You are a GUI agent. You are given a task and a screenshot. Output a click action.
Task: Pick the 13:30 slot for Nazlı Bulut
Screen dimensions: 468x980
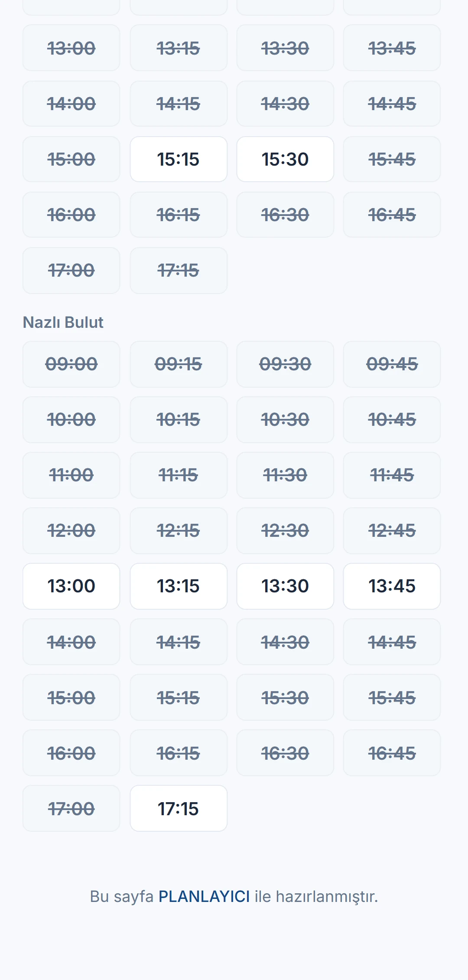(x=285, y=586)
